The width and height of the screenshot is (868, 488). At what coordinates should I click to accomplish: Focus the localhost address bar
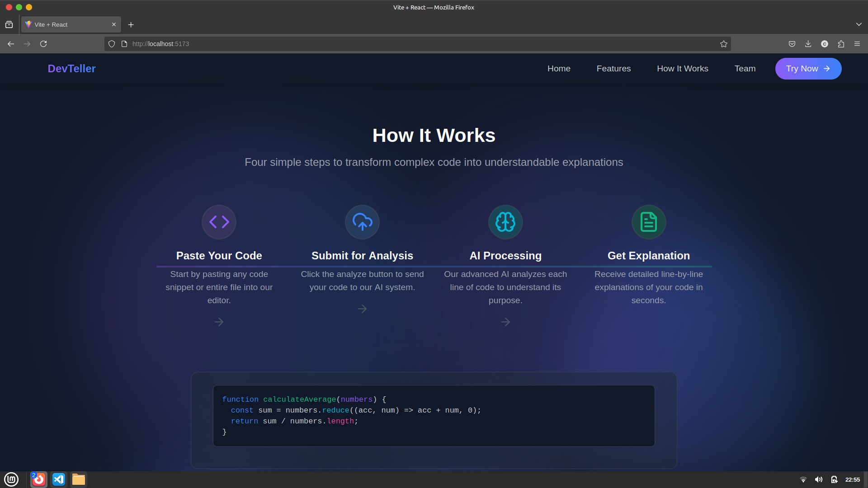click(407, 44)
